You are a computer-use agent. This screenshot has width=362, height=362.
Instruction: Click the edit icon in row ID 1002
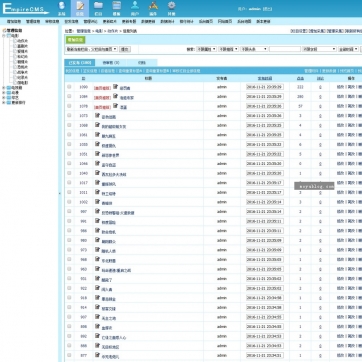[97, 202]
